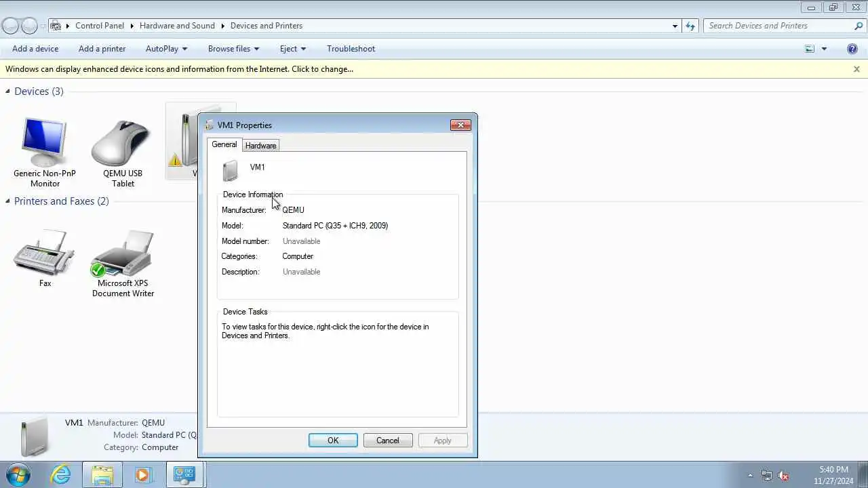Open Windows Media Player from taskbar
Screen dimensions: 868x488
[142, 474]
